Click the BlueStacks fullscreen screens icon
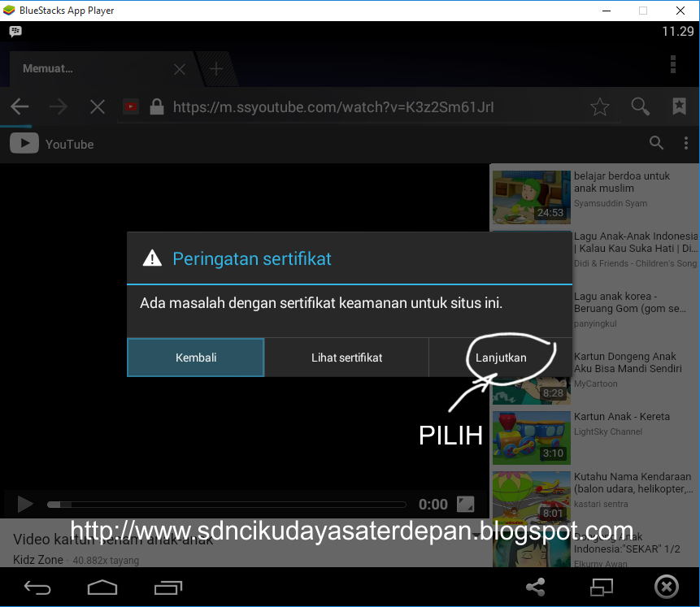The height and width of the screenshot is (607, 700). [x=601, y=587]
